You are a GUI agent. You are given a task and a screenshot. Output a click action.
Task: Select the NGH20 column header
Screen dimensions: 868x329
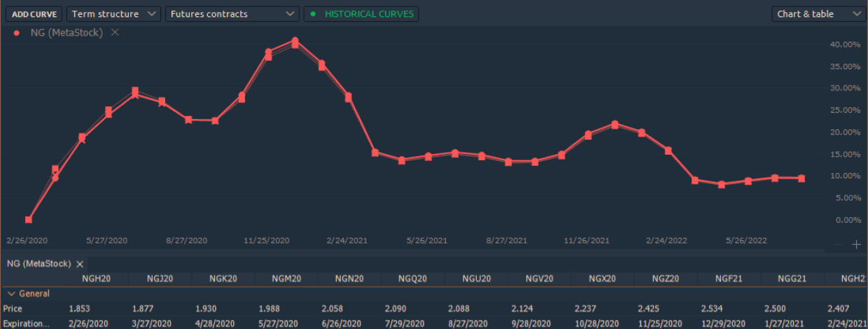[95, 279]
